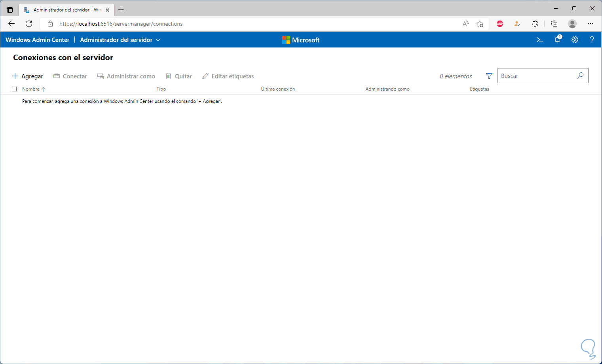View site information lock icon

(50, 24)
